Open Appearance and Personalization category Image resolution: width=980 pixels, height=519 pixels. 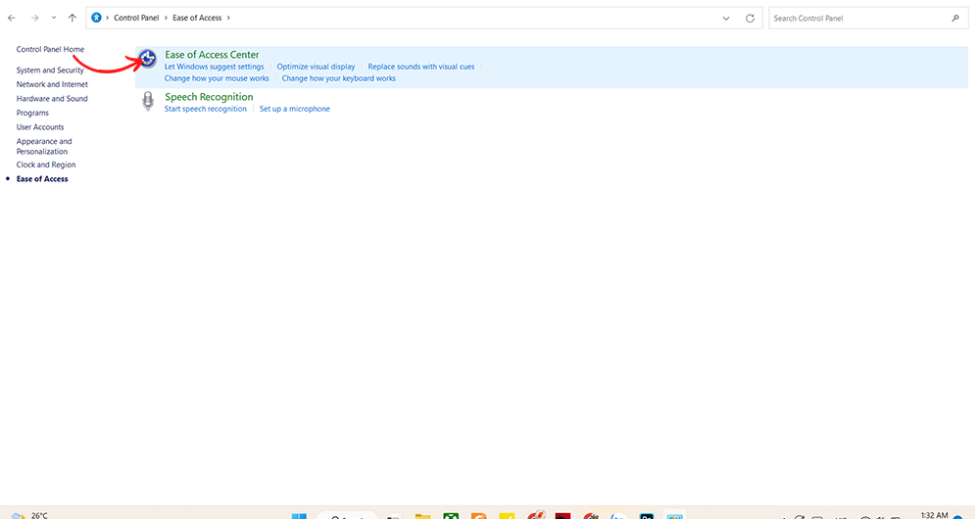pos(44,146)
